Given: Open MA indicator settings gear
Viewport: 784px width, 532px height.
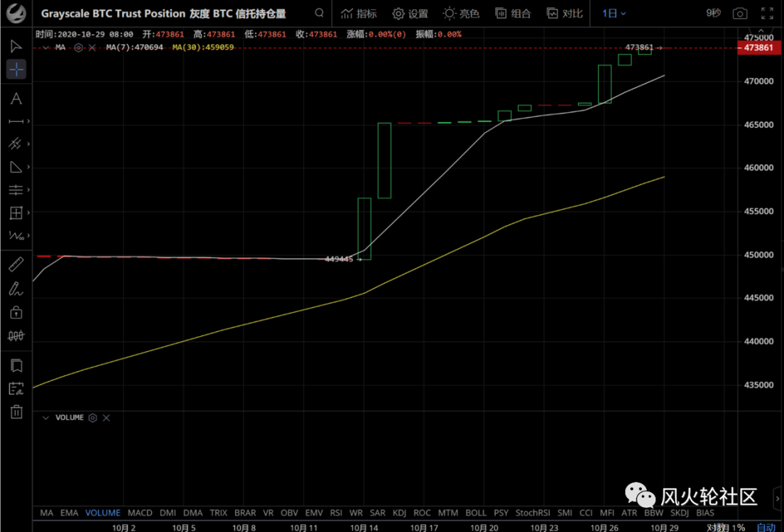Looking at the screenshot, I should click(78, 47).
